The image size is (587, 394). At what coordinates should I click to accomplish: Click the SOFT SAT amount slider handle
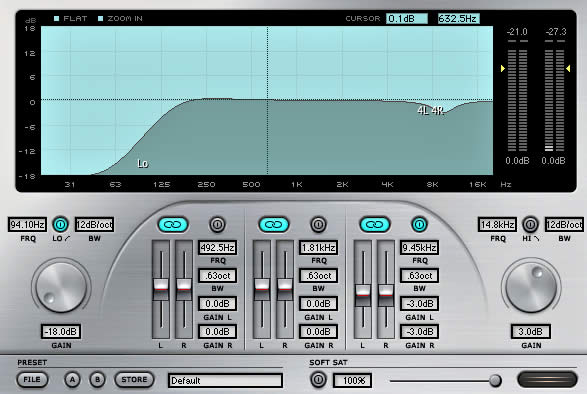[x=495, y=381]
